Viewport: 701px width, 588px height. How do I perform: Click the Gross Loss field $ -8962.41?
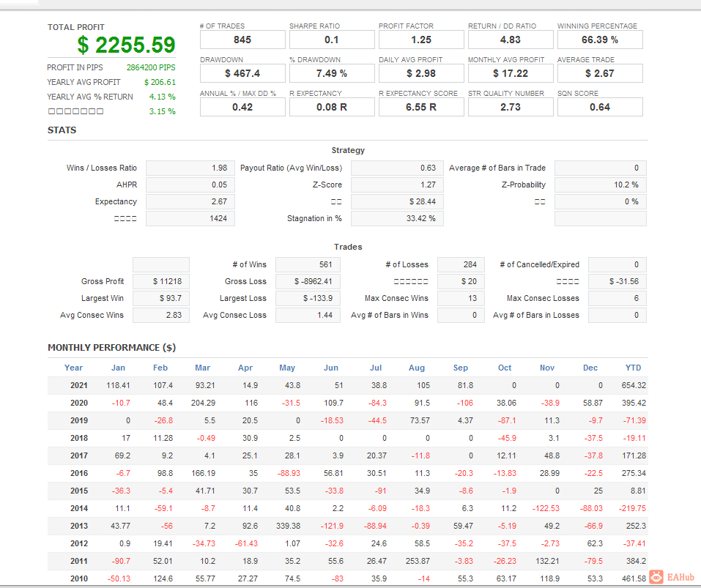coord(308,281)
